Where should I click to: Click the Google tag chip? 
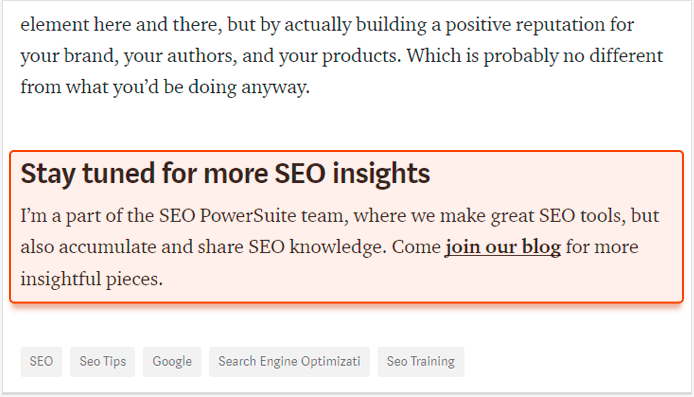point(172,362)
